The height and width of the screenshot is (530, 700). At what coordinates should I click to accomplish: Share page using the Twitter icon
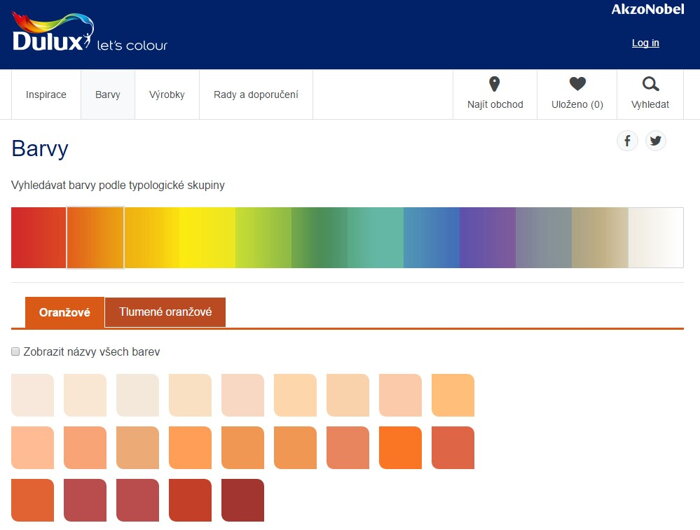tap(655, 141)
